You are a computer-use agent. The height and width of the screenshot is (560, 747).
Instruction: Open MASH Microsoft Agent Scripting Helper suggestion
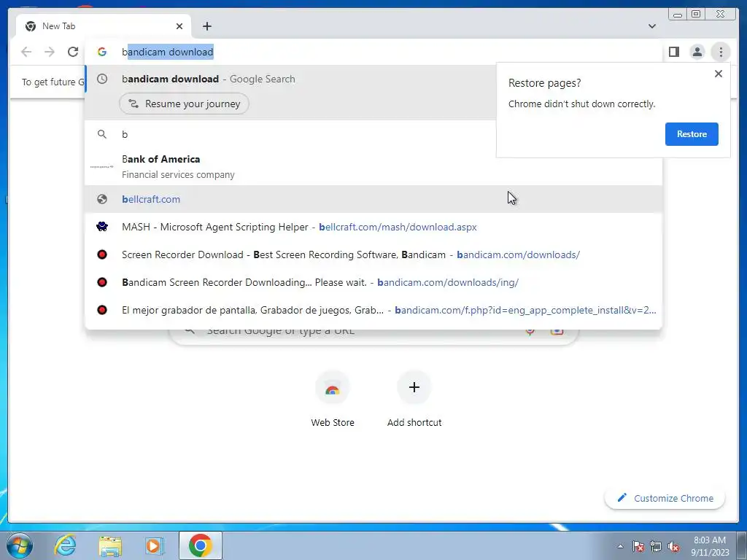coord(373,227)
